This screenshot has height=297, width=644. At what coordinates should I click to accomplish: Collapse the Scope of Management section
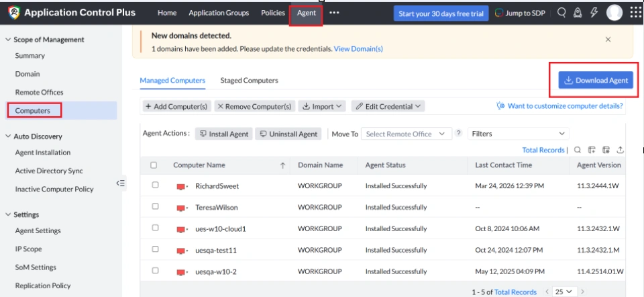(x=8, y=40)
